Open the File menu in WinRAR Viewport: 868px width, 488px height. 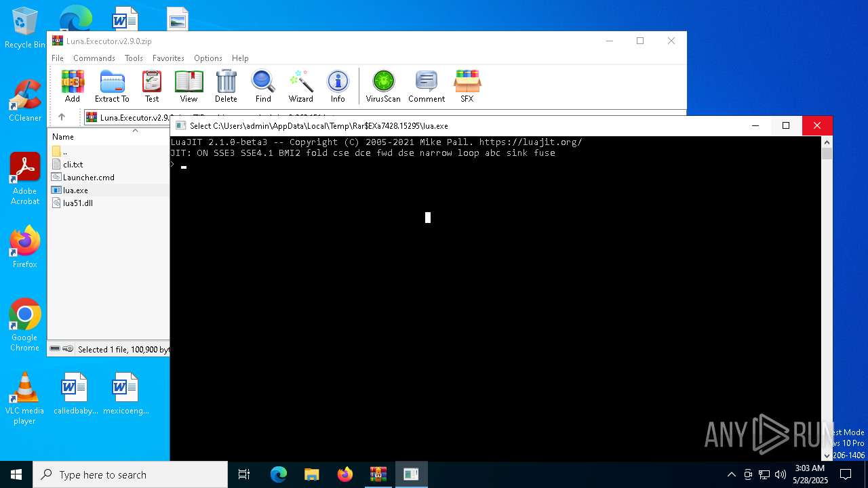click(x=58, y=58)
